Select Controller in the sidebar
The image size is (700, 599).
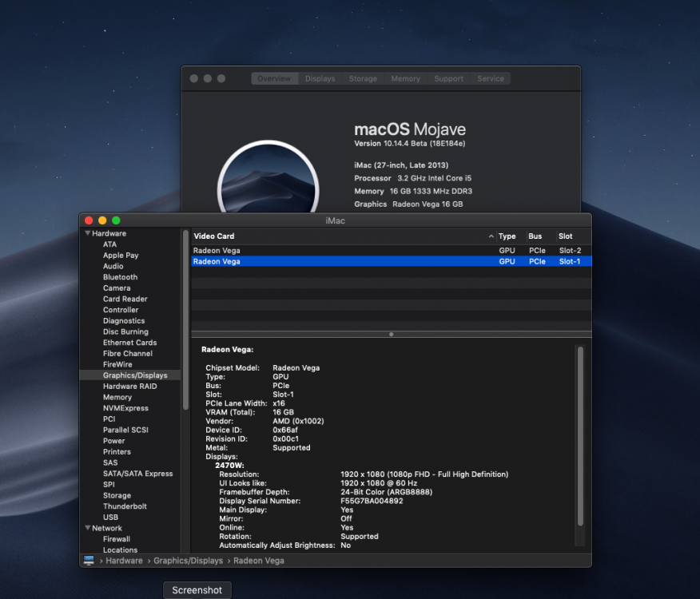pyautogui.click(x=121, y=310)
